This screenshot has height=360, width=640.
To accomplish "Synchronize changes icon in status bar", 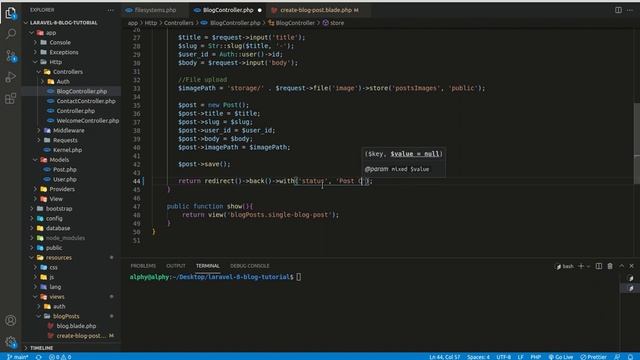I will point(39,357).
